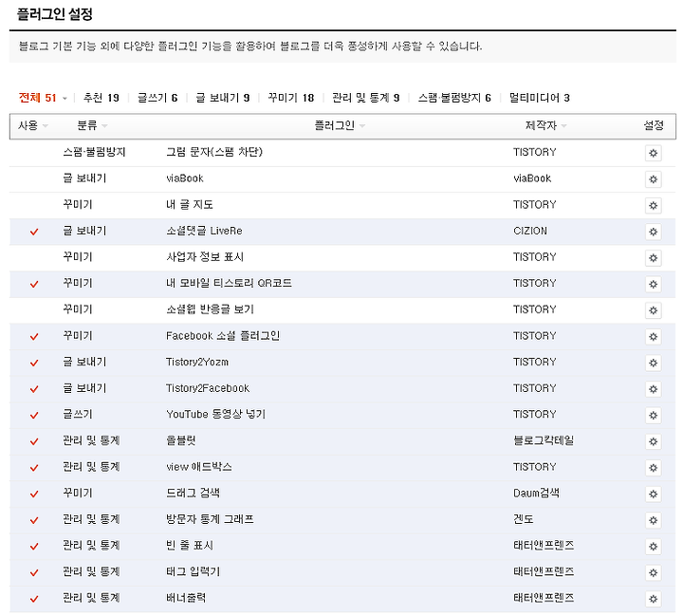Click the Daum검색 author cell
The width and height of the screenshot is (683, 616).
[536, 493]
